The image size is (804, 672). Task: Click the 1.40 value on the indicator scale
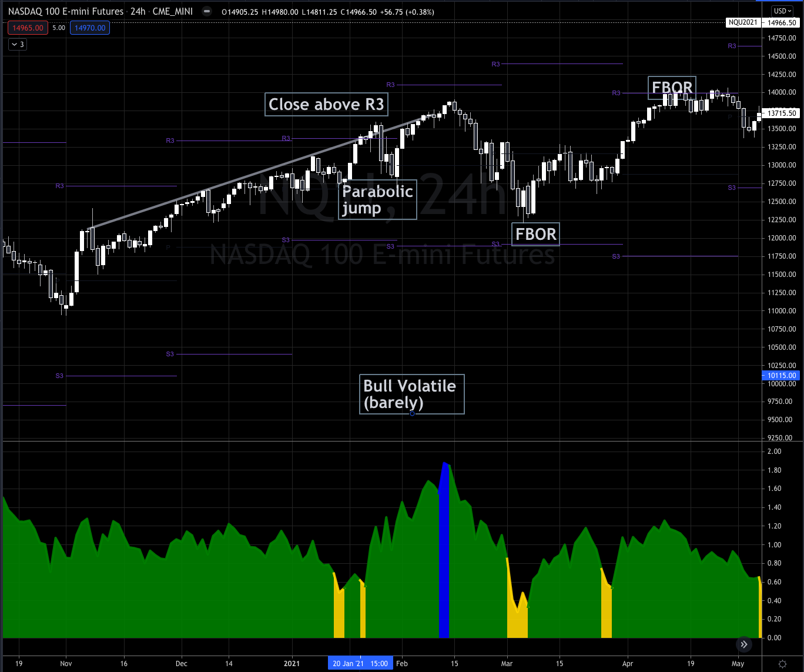(x=773, y=507)
